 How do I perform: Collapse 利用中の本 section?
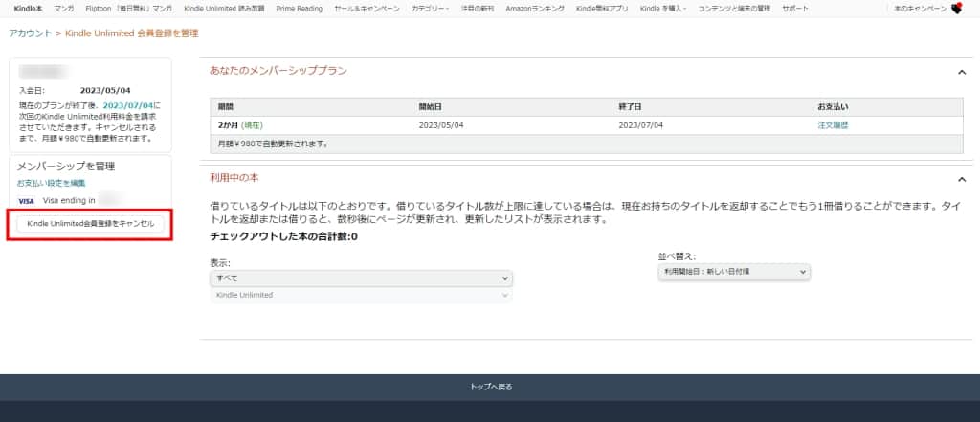pyautogui.click(x=962, y=180)
